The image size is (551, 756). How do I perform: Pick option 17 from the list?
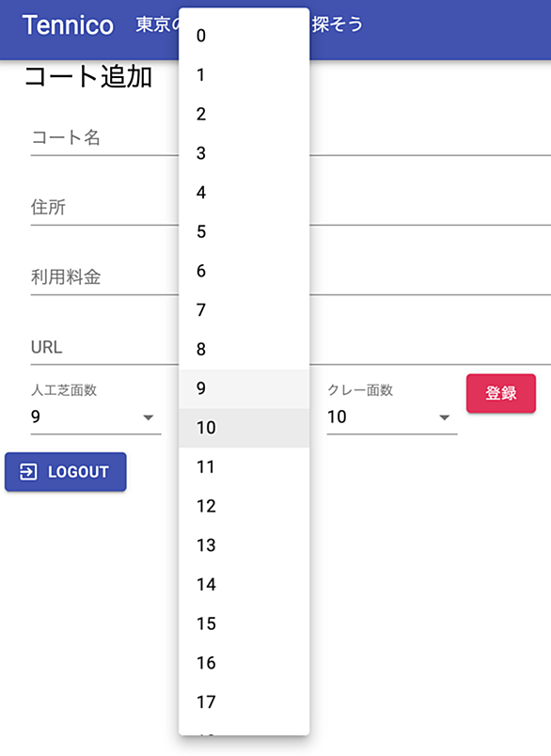244,702
